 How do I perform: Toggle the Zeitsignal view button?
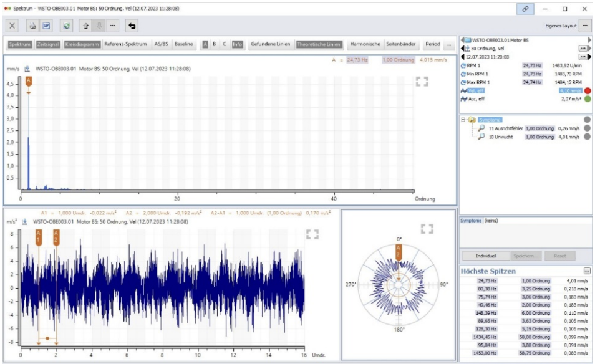coord(48,45)
